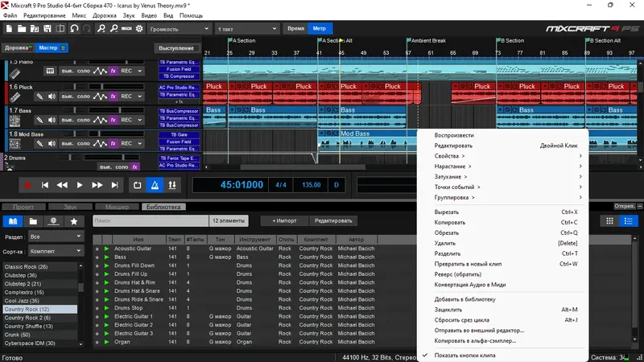Switch to the Микшер tab
644x362 pixels.
pos(117,207)
